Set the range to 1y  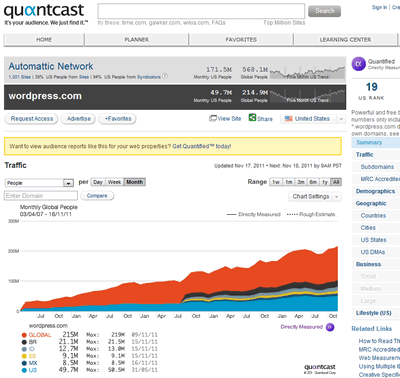pos(325,182)
